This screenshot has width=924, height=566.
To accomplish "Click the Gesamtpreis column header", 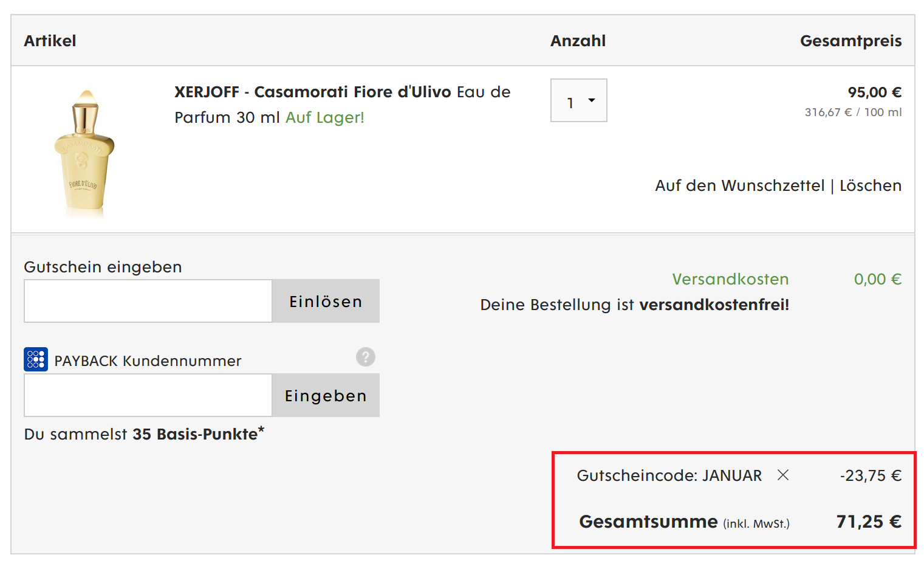I will (x=850, y=41).
